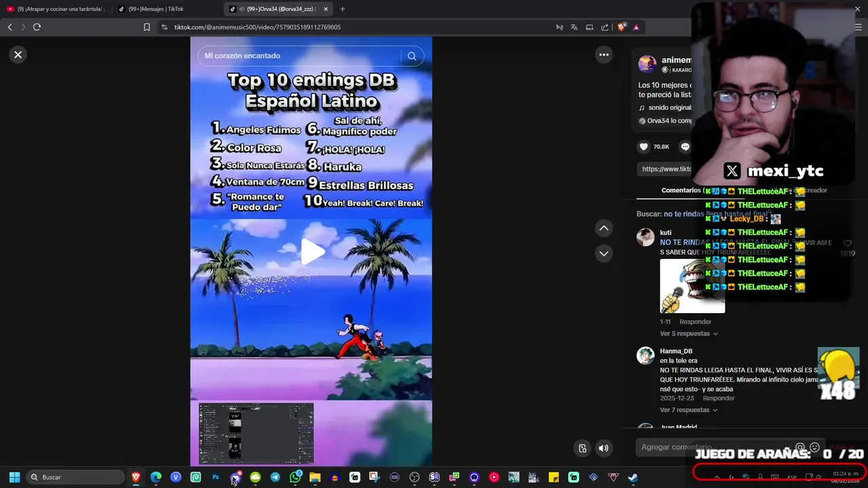Click the 'sonido original' music link
This screenshot has width=868, height=488.
tap(669, 108)
